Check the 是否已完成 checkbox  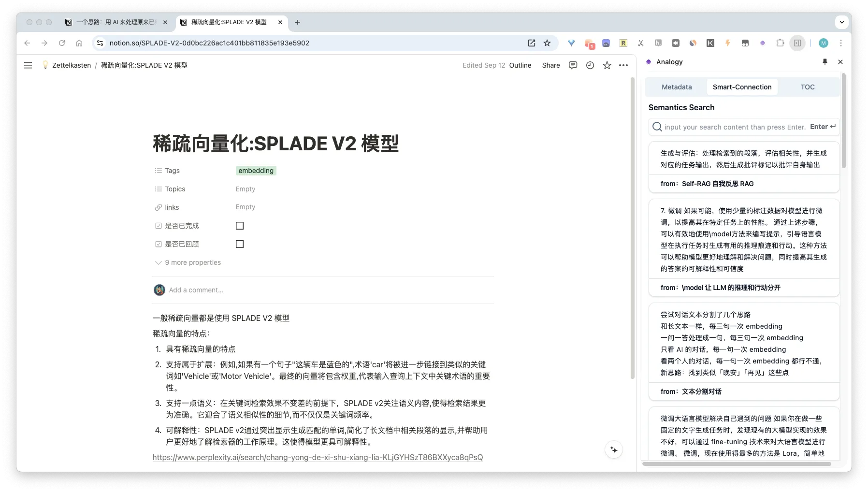(240, 226)
